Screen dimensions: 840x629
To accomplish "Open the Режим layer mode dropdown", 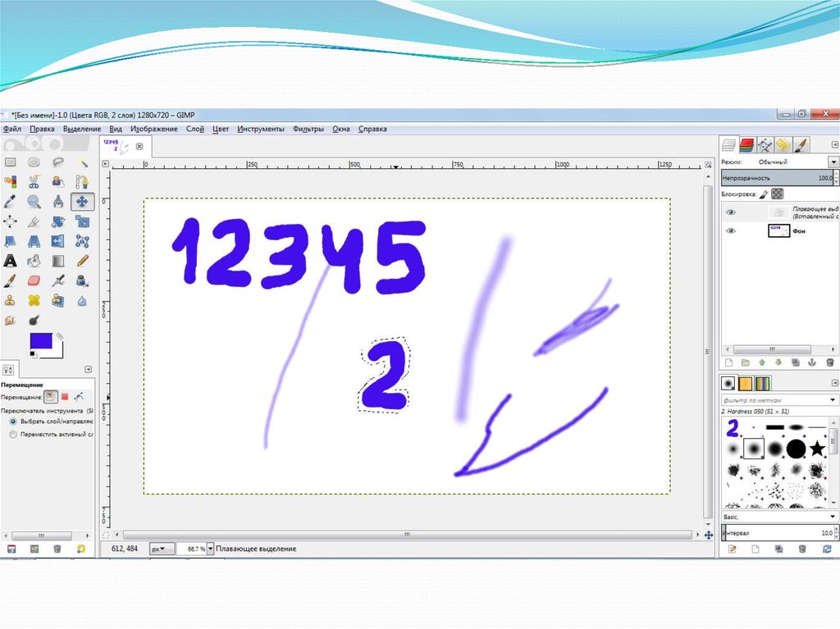I will (x=833, y=162).
